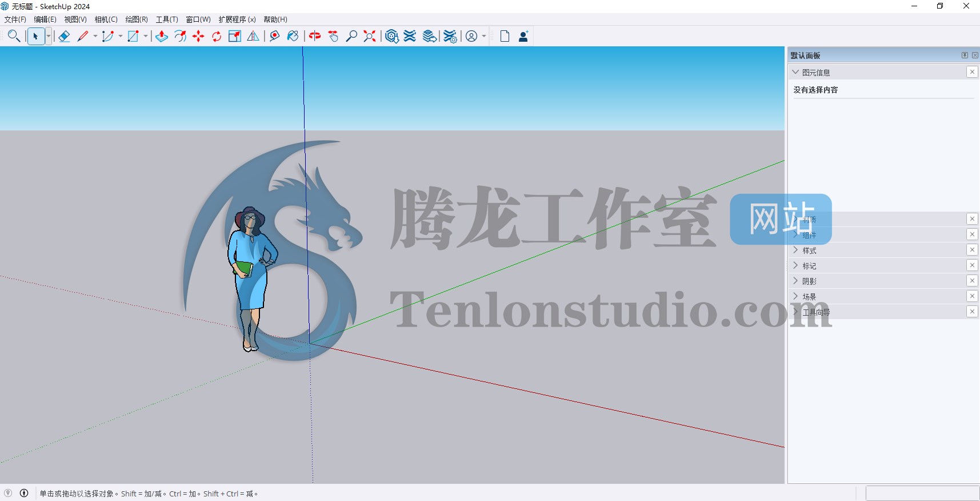The height and width of the screenshot is (501, 980).
Task: Expand the 材质 panel section
Action: pyautogui.click(x=795, y=219)
